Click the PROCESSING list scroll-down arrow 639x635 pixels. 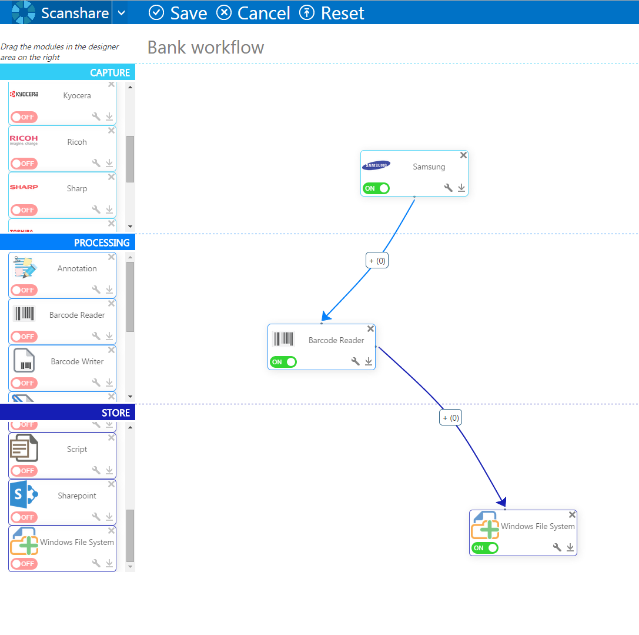click(x=130, y=396)
